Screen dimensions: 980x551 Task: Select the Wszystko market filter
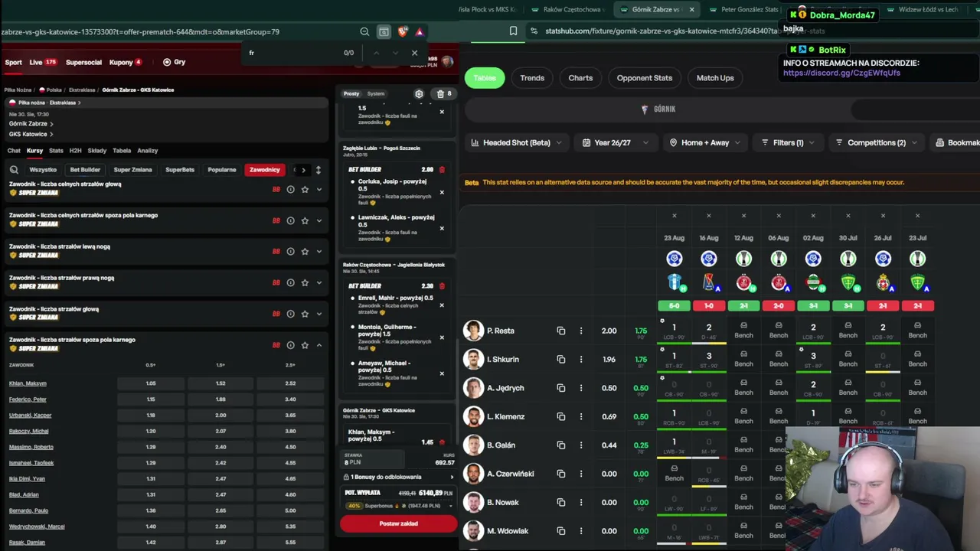point(43,170)
